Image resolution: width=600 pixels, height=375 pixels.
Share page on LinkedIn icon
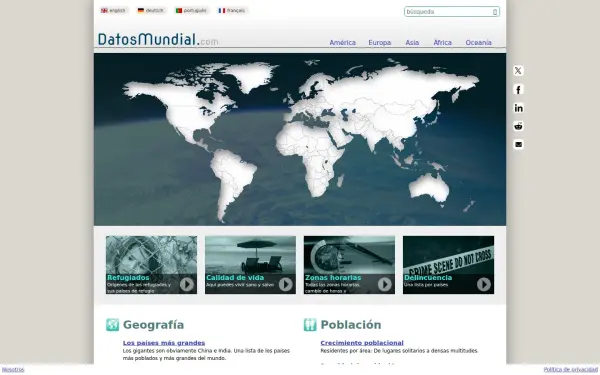pyautogui.click(x=518, y=108)
